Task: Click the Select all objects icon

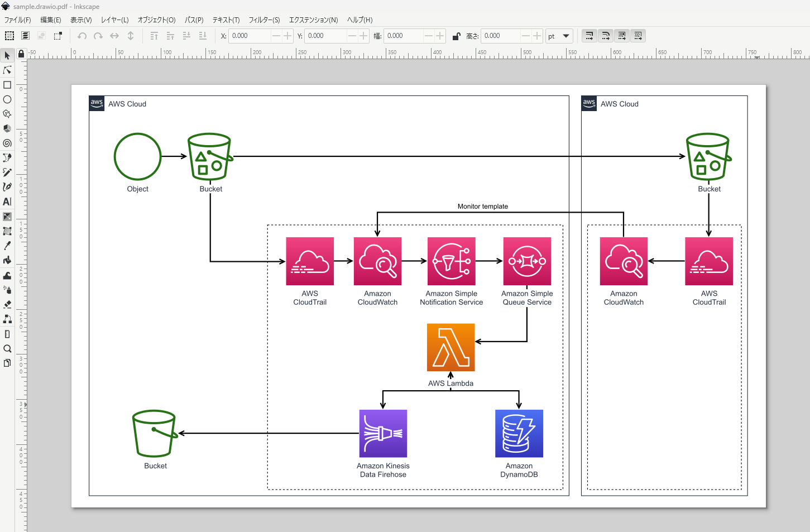Action: [x=9, y=36]
